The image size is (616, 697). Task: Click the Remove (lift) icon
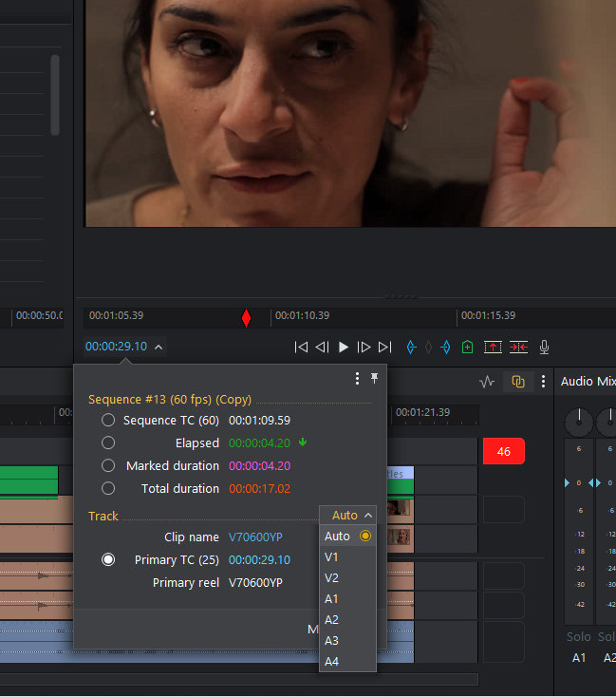point(493,348)
